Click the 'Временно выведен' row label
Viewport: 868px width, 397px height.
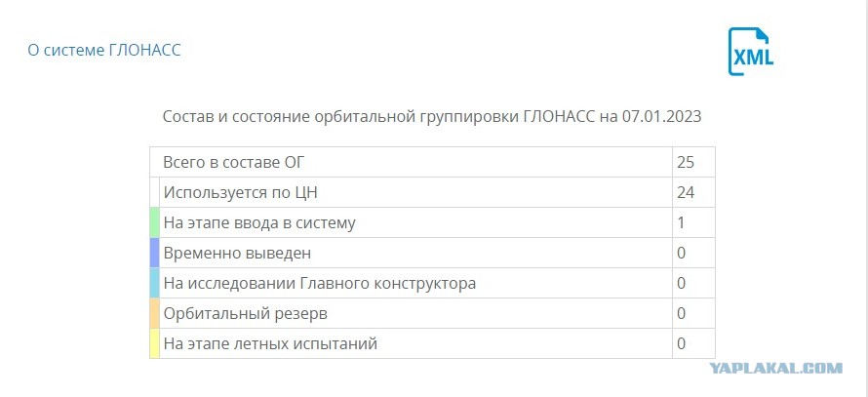(x=237, y=253)
